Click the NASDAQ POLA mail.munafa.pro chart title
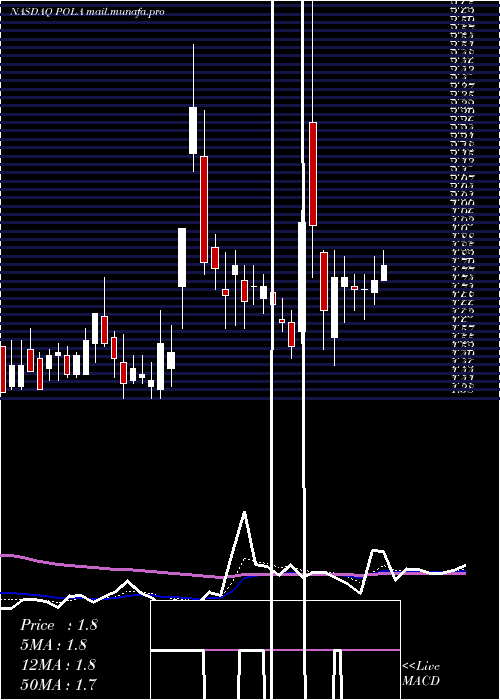This screenshot has height=700, width=500. pos(87,12)
